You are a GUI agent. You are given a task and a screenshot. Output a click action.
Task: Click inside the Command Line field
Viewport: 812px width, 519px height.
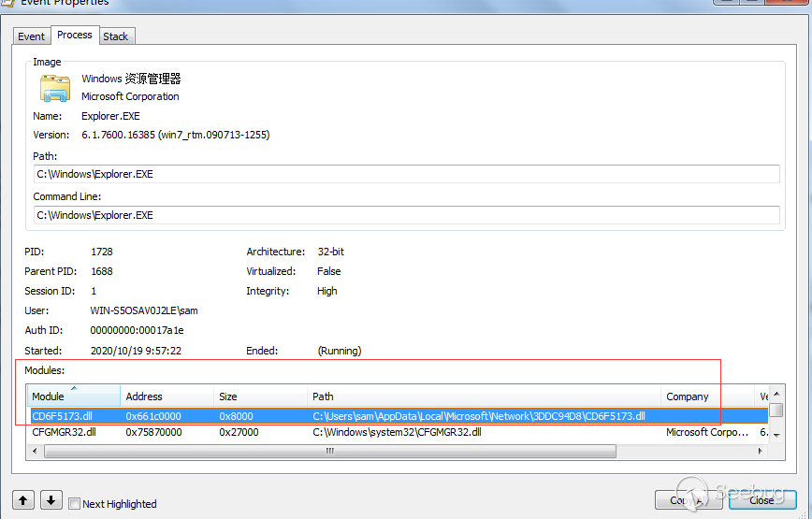coord(407,215)
